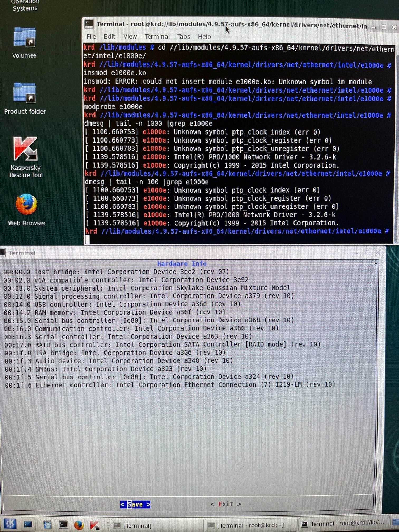Select the ISA bridge Device a306 line
399x532 pixels.
[115, 353]
